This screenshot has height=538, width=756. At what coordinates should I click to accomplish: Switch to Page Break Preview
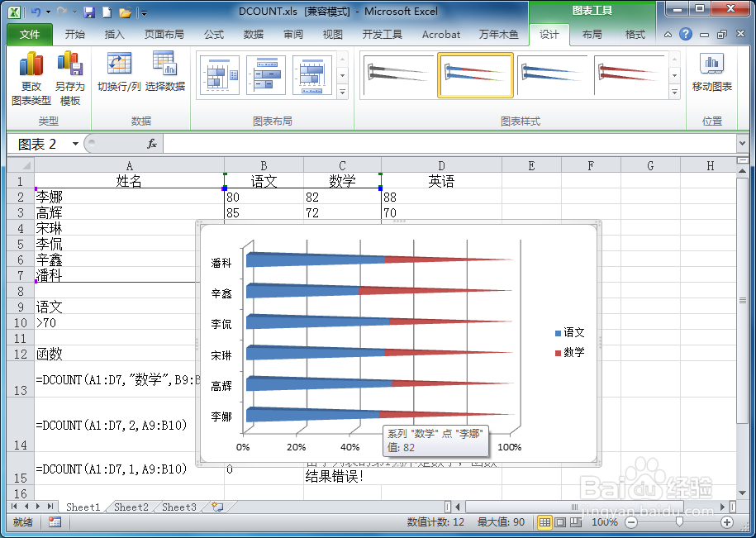576,521
